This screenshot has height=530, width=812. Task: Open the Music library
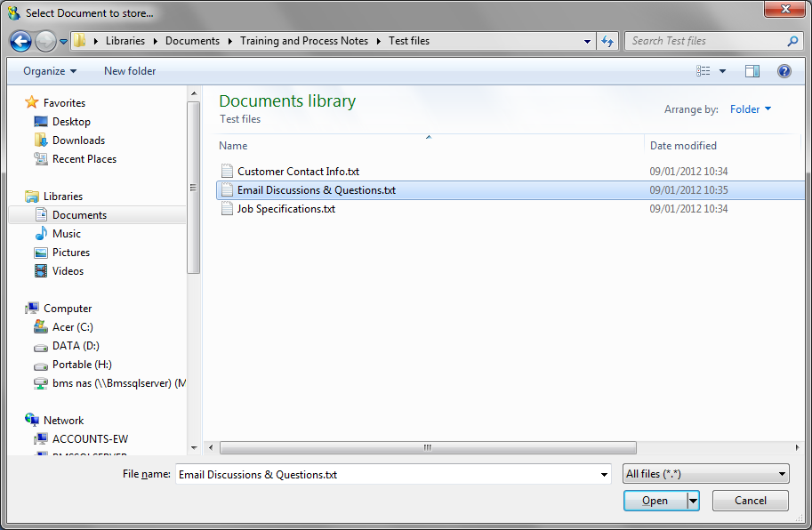[67, 233]
